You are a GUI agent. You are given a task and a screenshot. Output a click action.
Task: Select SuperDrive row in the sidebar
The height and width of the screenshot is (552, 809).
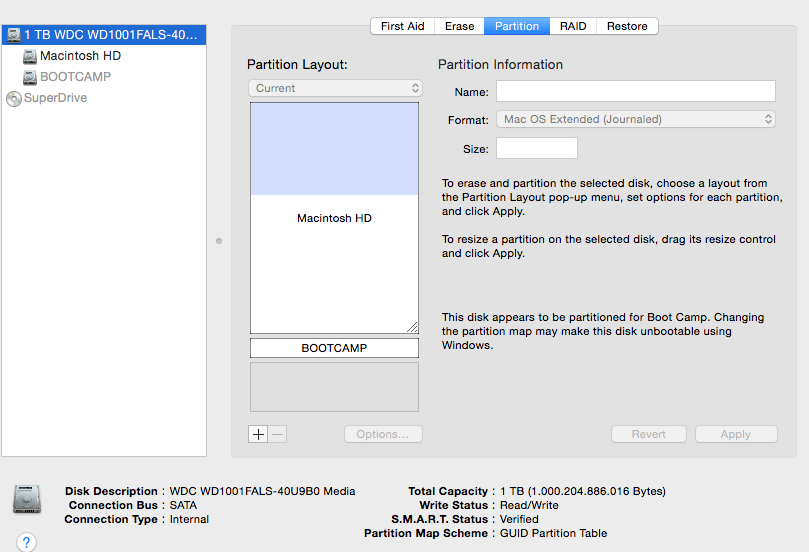click(104, 99)
